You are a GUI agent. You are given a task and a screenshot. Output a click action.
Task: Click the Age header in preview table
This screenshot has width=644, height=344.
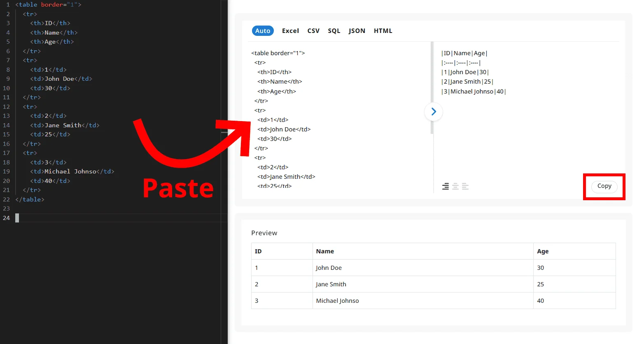[574, 251]
